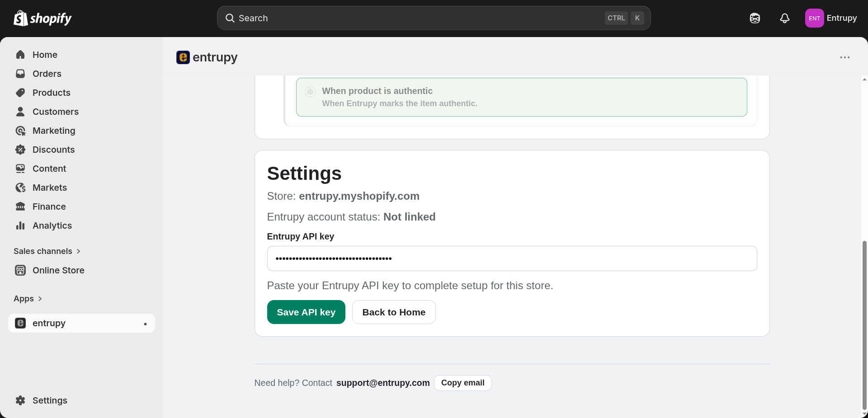868x418 pixels.
Task: Focus the Entrupy API key field
Action: (512, 258)
